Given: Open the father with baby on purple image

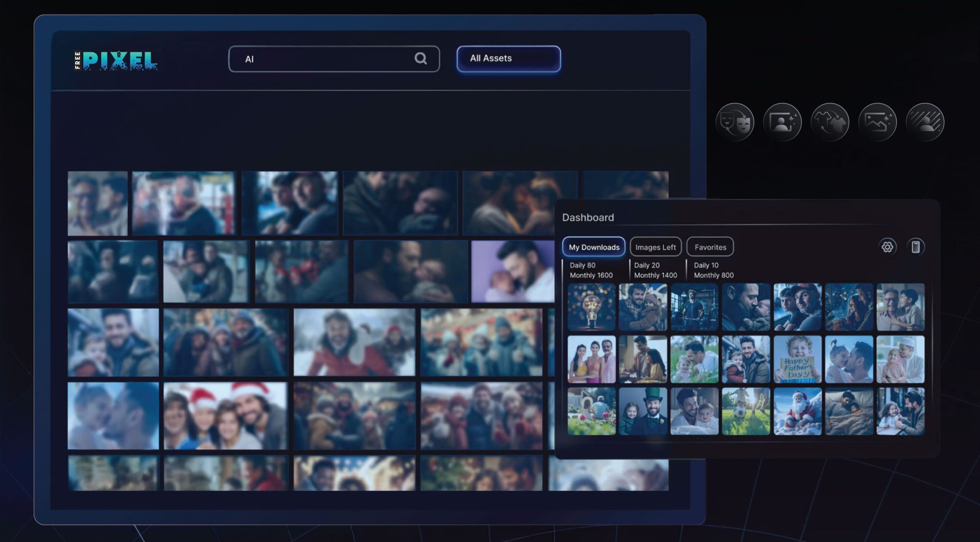Looking at the screenshot, I should (513, 271).
